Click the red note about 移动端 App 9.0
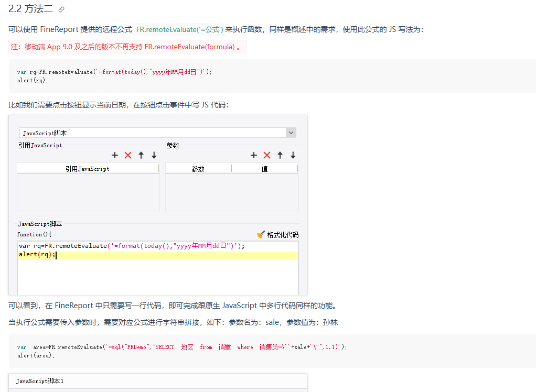This screenshot has height=392, width=536. coord(127,47)
